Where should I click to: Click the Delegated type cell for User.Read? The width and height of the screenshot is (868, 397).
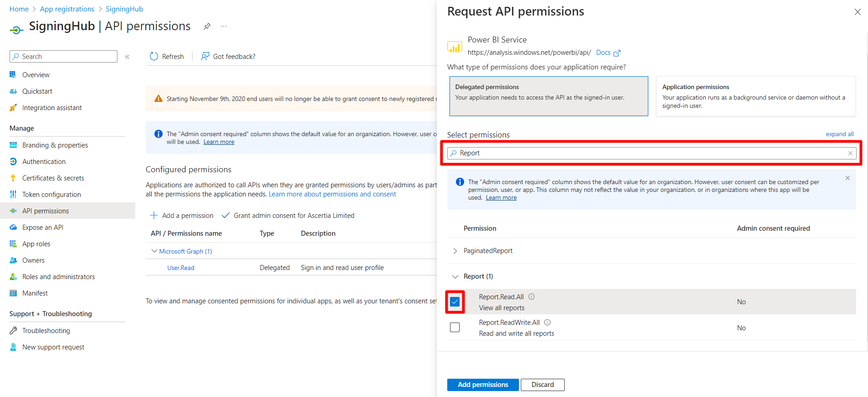point(275,268)
